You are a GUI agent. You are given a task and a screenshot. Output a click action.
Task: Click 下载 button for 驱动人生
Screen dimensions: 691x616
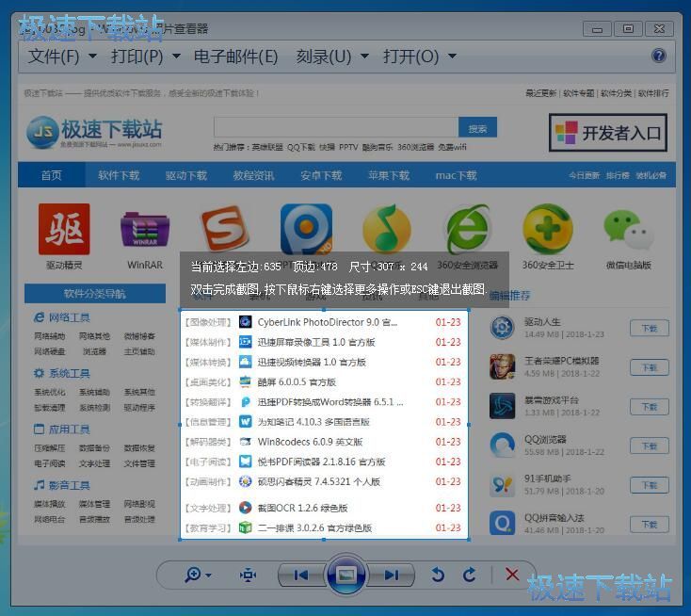click(x=650, y=328)
